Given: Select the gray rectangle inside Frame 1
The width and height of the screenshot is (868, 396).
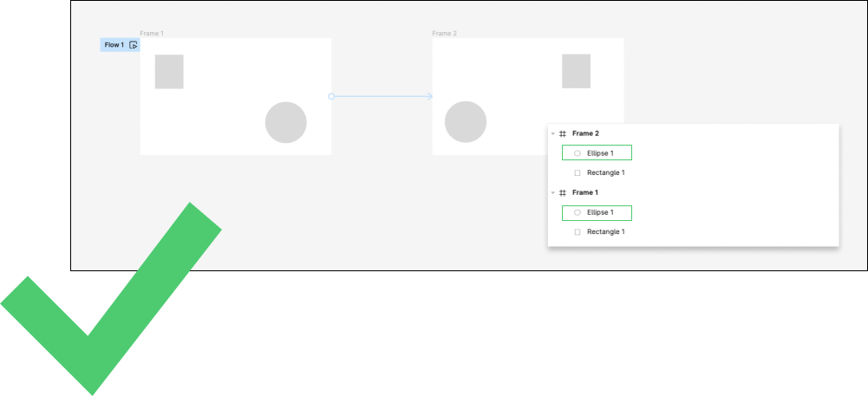Looking at the screenshot, I should [x=169, y=71].
